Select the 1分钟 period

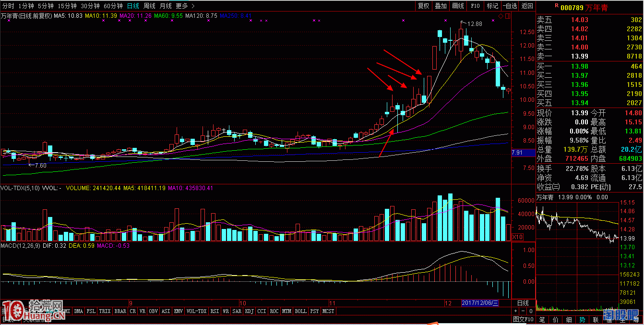(x=26, y=6)
